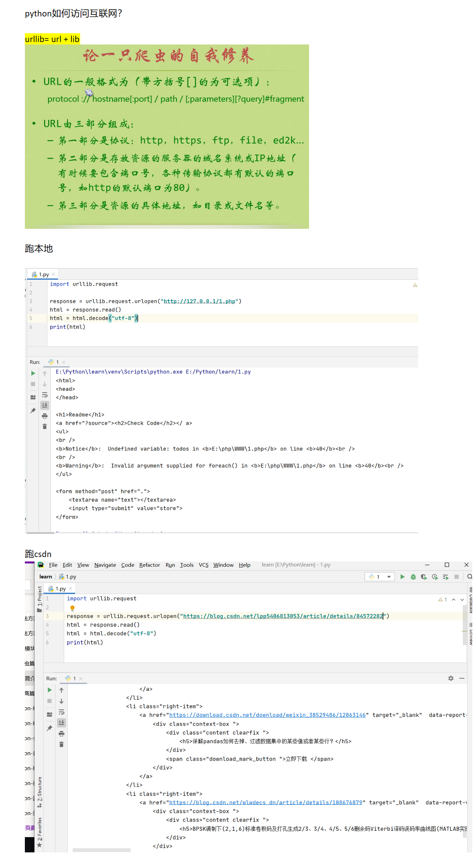The image size is (473, 868).
Task: Click the warning triangle in the 跑本地 editor corner
Action: click(x=415, y=285)
